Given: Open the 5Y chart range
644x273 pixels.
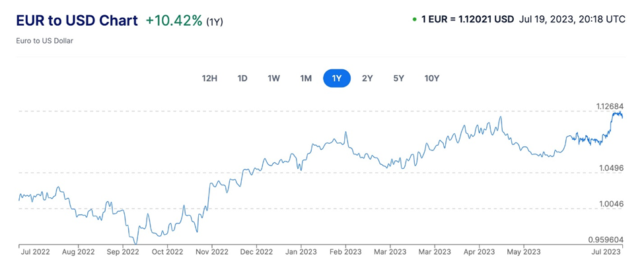Looking at the screenshot, I should pos(399,78).
